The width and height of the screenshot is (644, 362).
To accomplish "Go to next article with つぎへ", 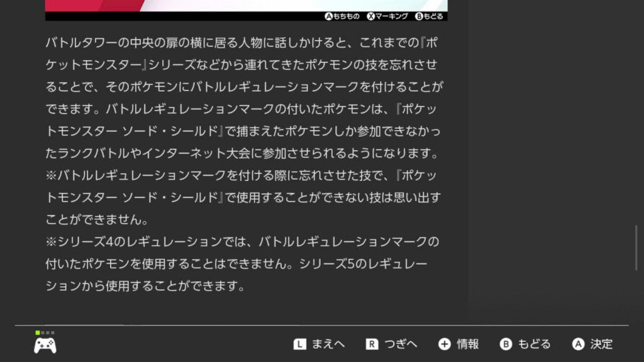I will pos(401,344).
